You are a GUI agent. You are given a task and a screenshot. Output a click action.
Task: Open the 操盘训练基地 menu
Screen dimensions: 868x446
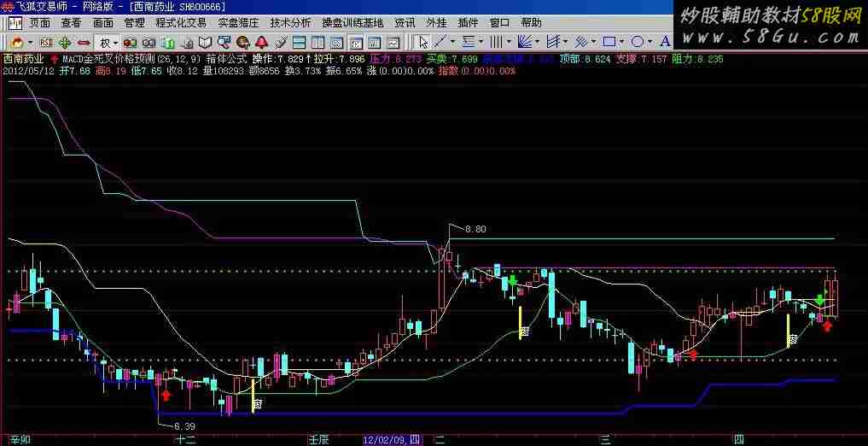pyautogui.click(x=352, y=23)
